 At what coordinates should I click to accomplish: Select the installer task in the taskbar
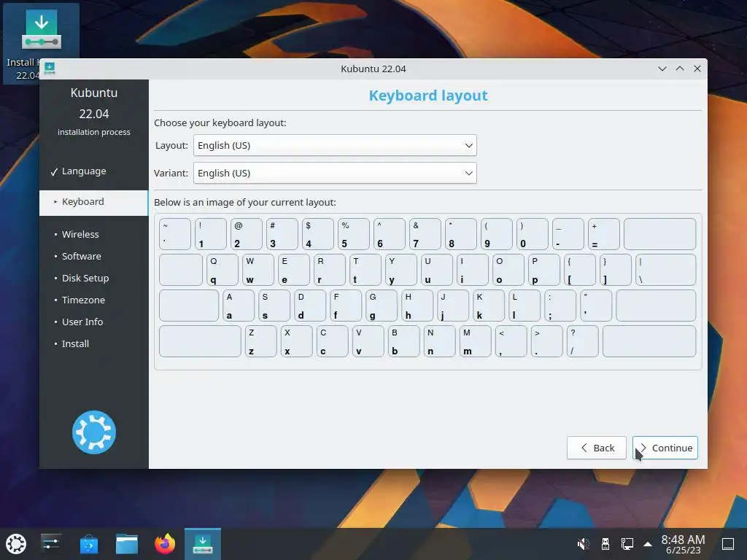coord(203,544)
